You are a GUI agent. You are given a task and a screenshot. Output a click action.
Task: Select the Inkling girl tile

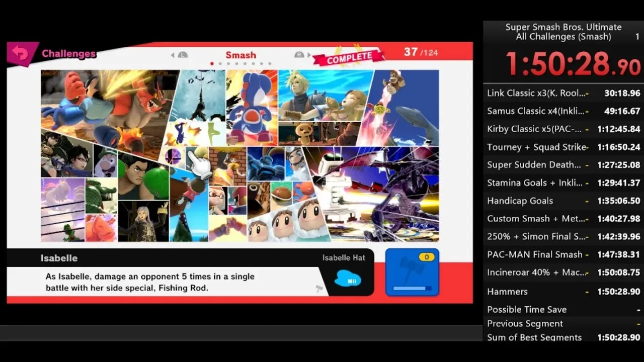coord(218,200)
